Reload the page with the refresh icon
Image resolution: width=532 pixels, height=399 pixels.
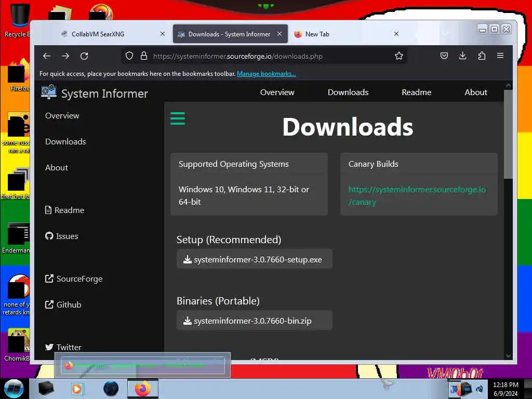[x=84, y=56]
